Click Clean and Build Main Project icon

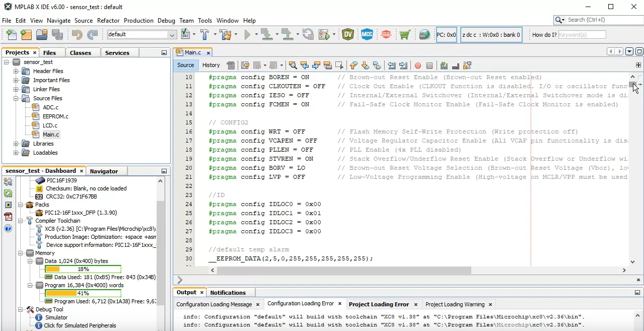coord(226,35)
